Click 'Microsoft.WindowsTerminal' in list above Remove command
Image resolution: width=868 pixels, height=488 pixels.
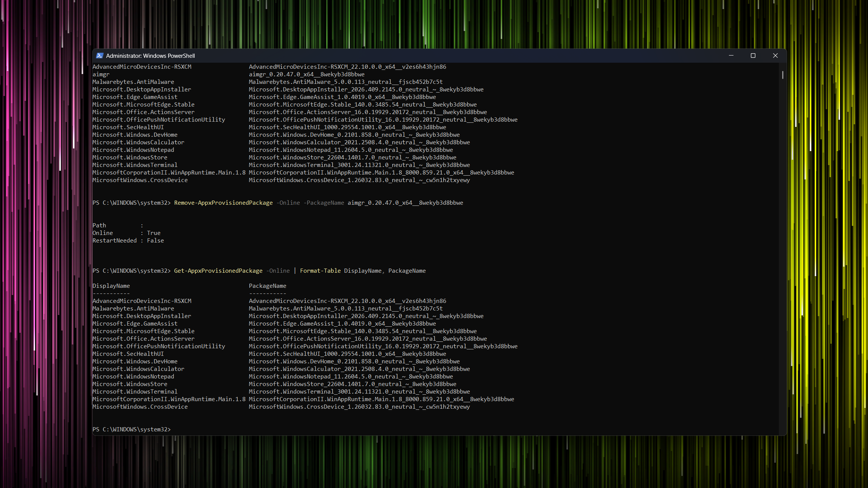[x=135, y=165]
